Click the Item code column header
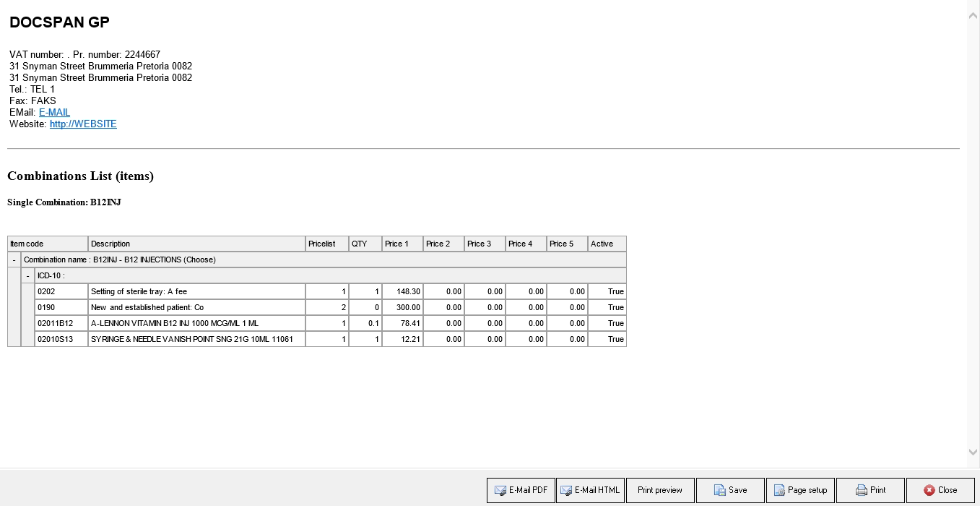The height and width of the screenshot is (506, 980). (x=48, y=244)
